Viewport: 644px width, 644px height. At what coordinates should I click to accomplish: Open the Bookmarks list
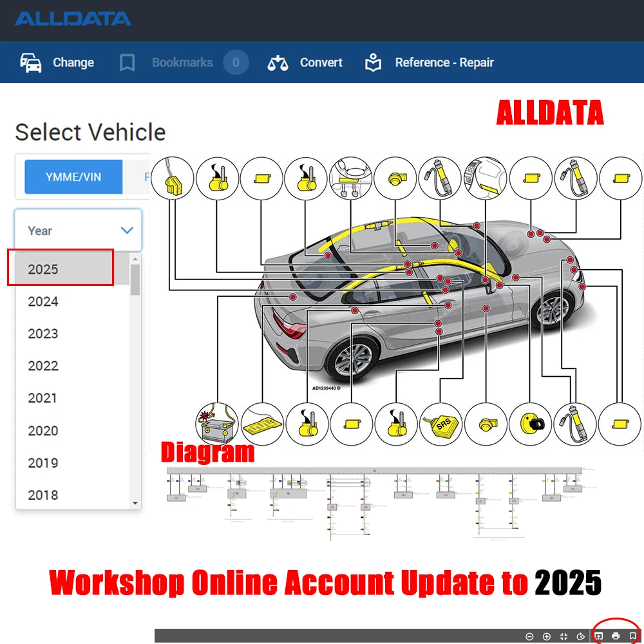pyautogui.click(x=166, y=62)
